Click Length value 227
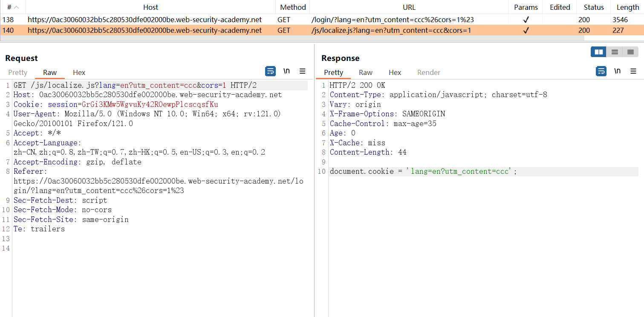Image resolution: width=644 pixels, height=317 pixels. [x=618, y=30]
